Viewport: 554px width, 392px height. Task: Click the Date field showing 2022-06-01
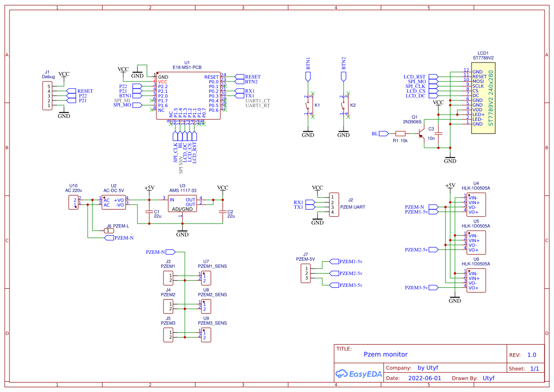coord(425,378)
